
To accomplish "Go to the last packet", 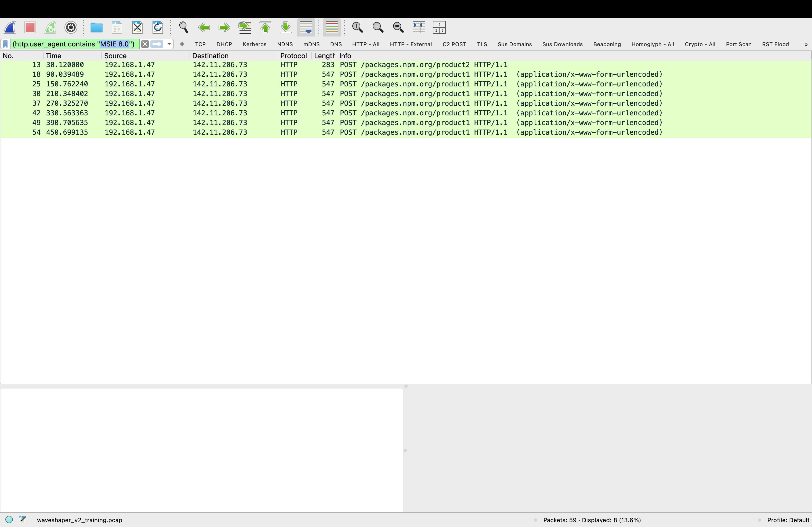I will (x=285, y=27).
